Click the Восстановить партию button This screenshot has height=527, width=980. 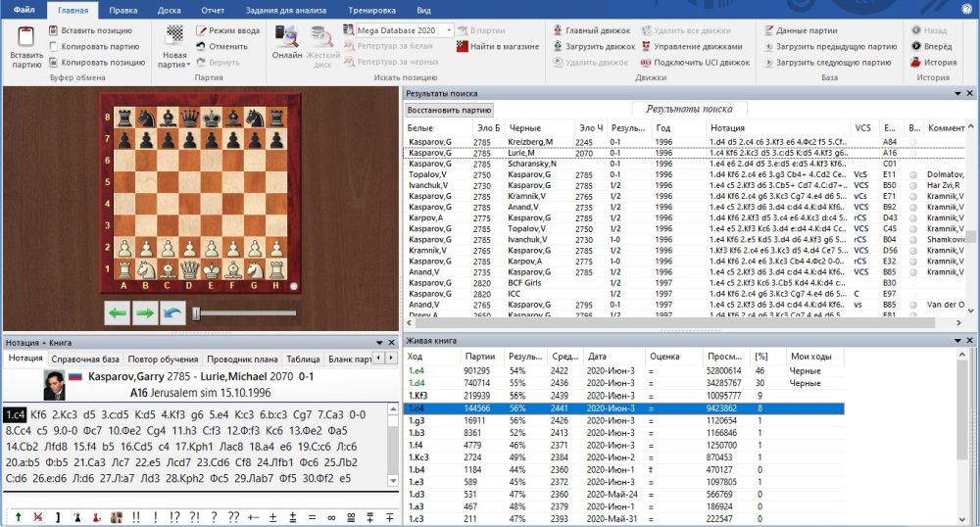tap(449, 110)
